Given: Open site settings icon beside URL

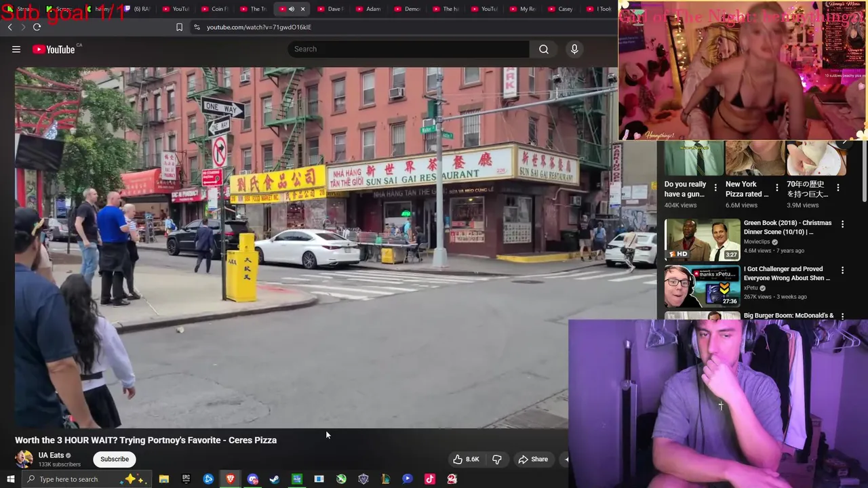Looking at the screenshot, I should click(197, 27).
